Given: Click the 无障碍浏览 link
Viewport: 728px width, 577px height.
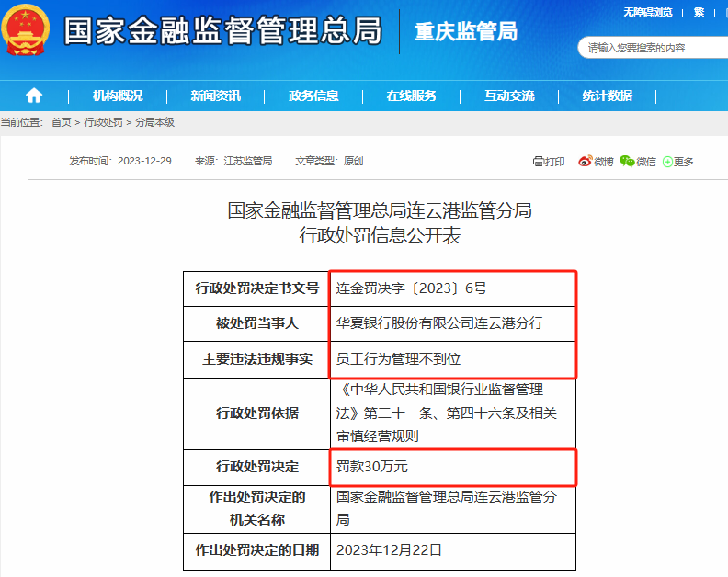Looking at the screenshot, I should 648,13.
